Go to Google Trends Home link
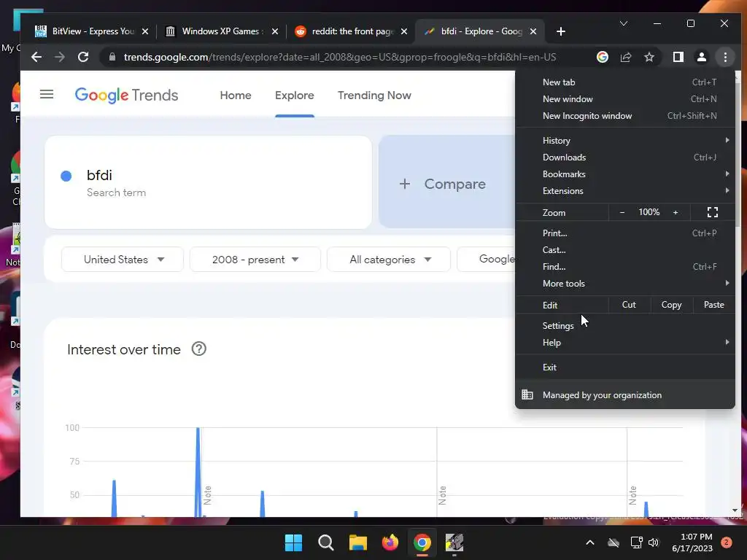Screen dimensions: 747x560 (x=236, y=96)
